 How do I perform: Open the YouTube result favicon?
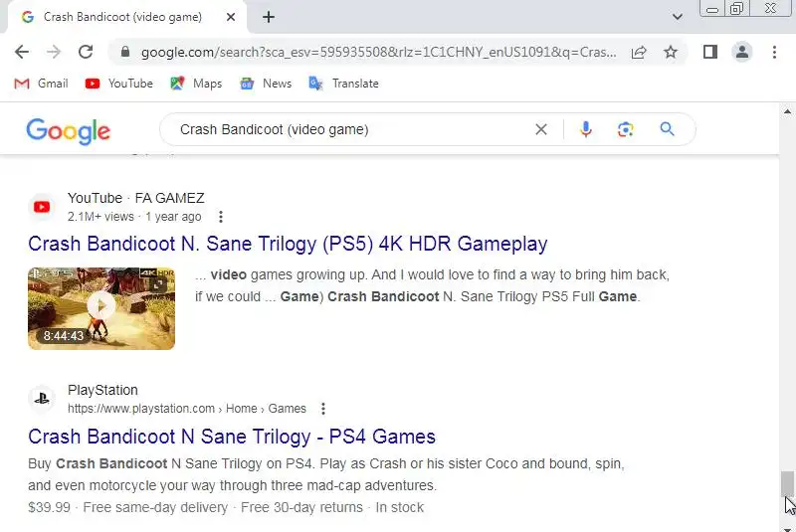pos(42,207)
